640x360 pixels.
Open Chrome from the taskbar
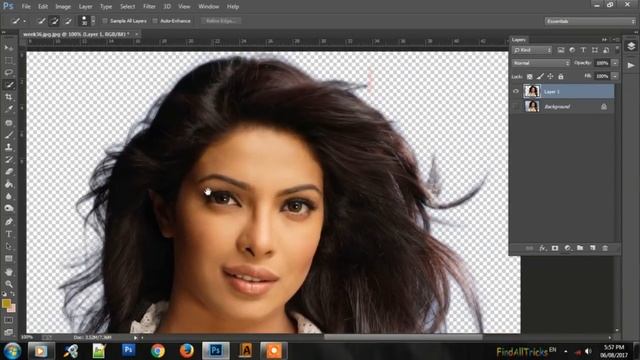point(158,351)
